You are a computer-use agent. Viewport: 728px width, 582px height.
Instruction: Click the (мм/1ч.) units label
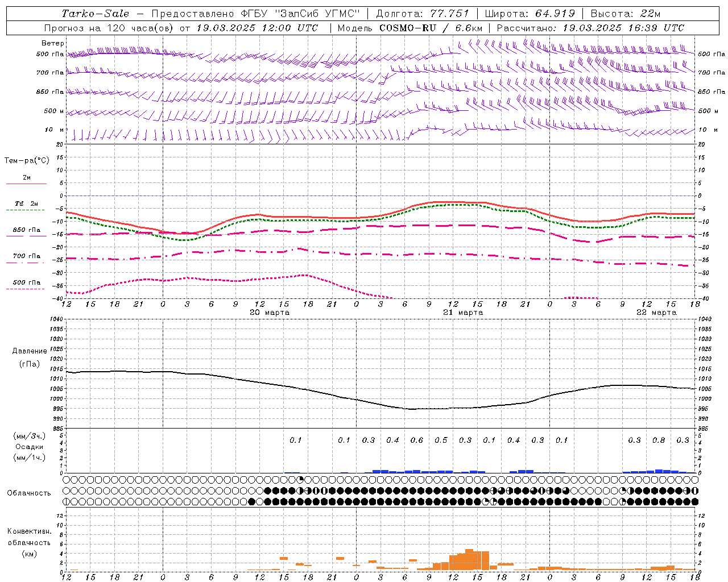click(x=29, y=458)
